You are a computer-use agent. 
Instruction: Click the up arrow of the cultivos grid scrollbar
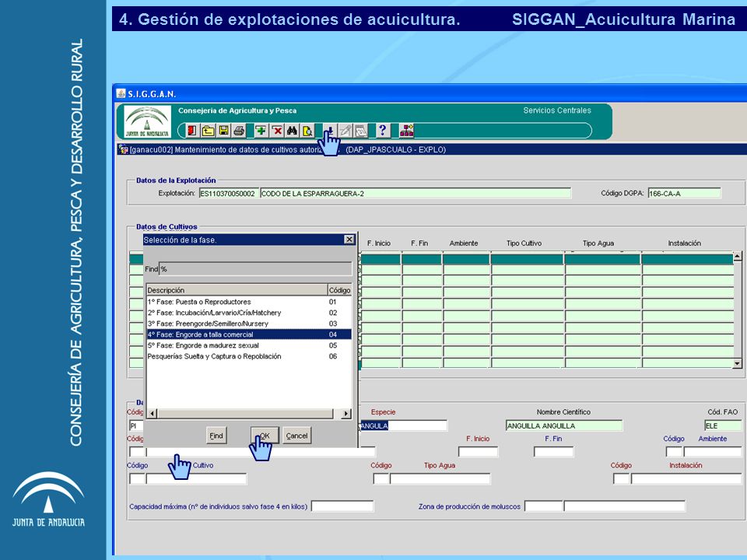[x=737, y=257]
